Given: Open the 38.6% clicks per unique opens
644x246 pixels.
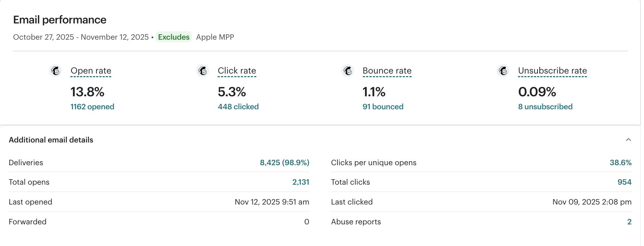Looking at the screenshot, I should tap(620, 163).
